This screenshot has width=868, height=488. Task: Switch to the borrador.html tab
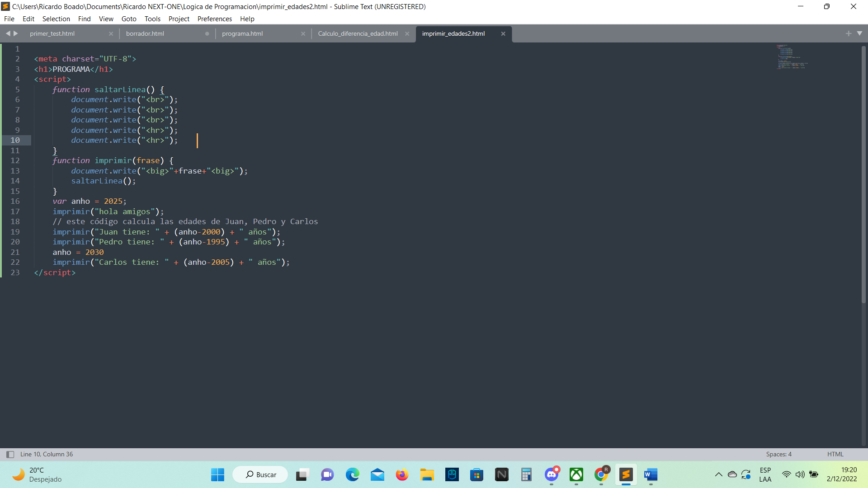[145, 33]
